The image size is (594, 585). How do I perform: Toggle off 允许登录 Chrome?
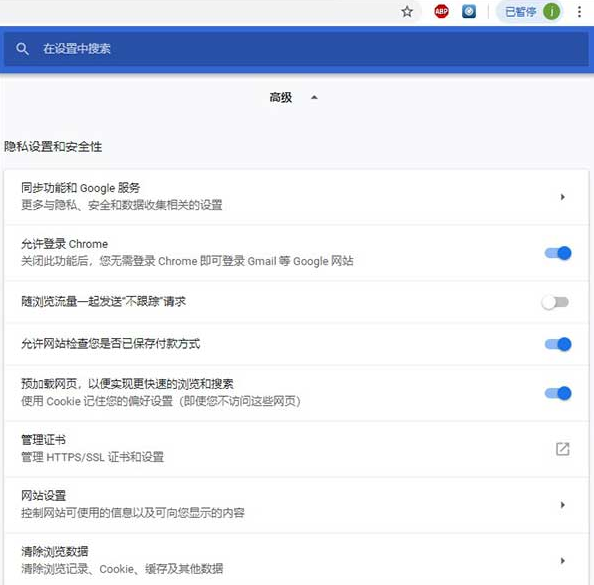[558, 253]
